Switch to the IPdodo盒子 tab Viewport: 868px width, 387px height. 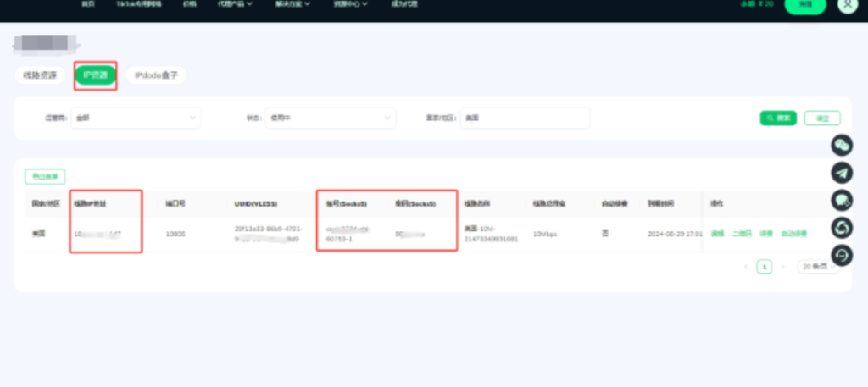(x=156, y=75)
